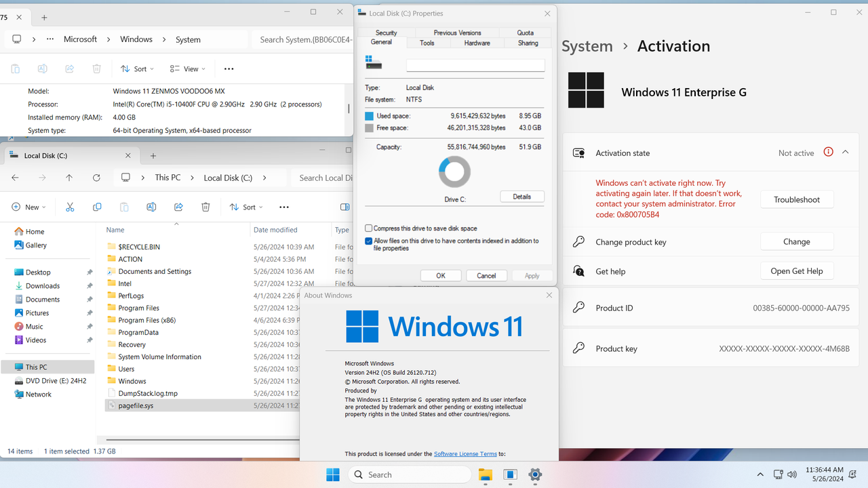This screenshot has height=488, width=868.
Task: Expand breadcrumb chevron after Windows in System window
Action: pyautogui.click(x=164, y=39)
